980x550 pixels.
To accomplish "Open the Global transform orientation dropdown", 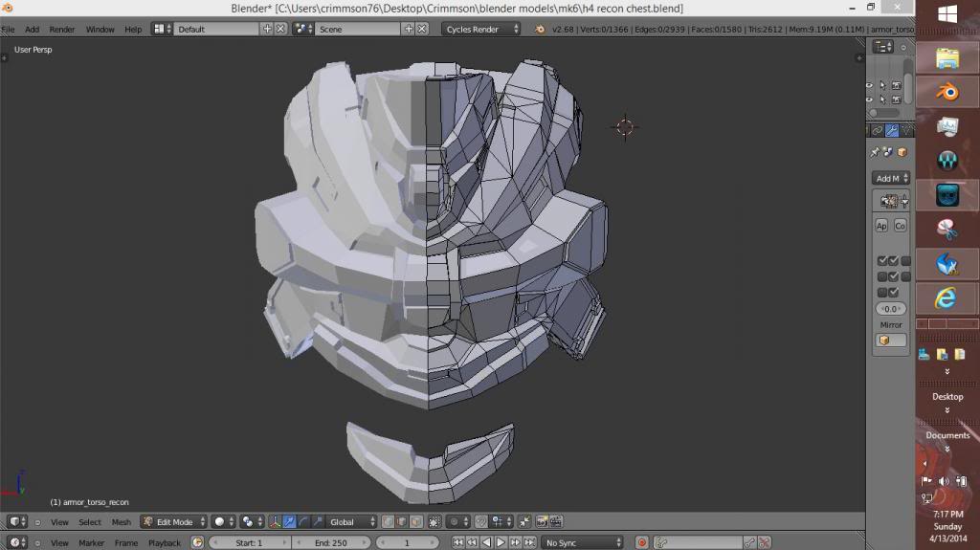I will (x=348, y=522).
